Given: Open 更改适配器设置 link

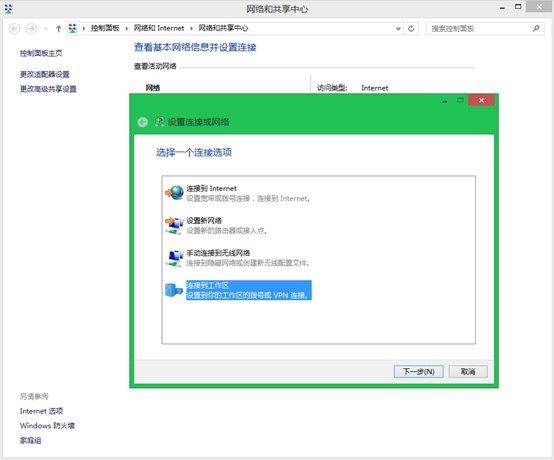Looking at the screenshot, I should click(45, 74).
